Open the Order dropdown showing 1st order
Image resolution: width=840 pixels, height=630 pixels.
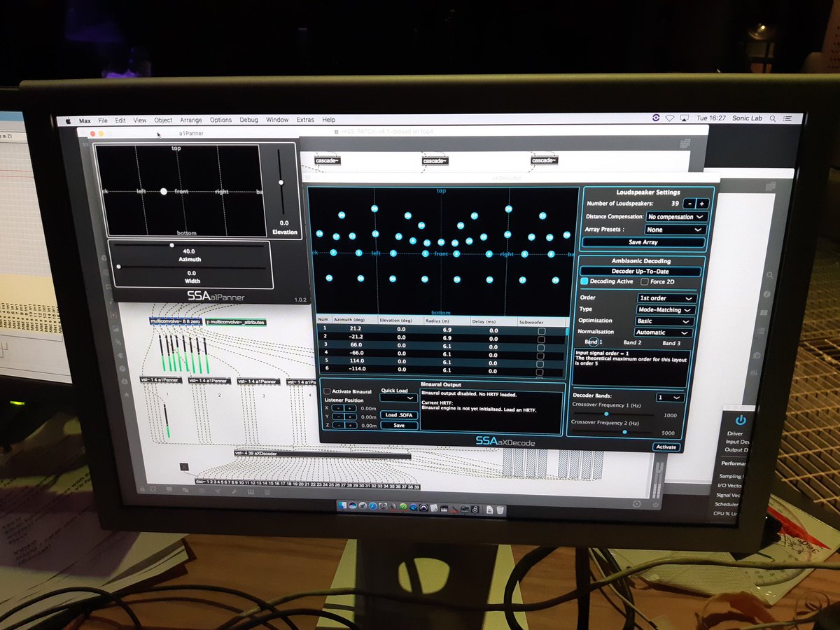click(666, 298)
